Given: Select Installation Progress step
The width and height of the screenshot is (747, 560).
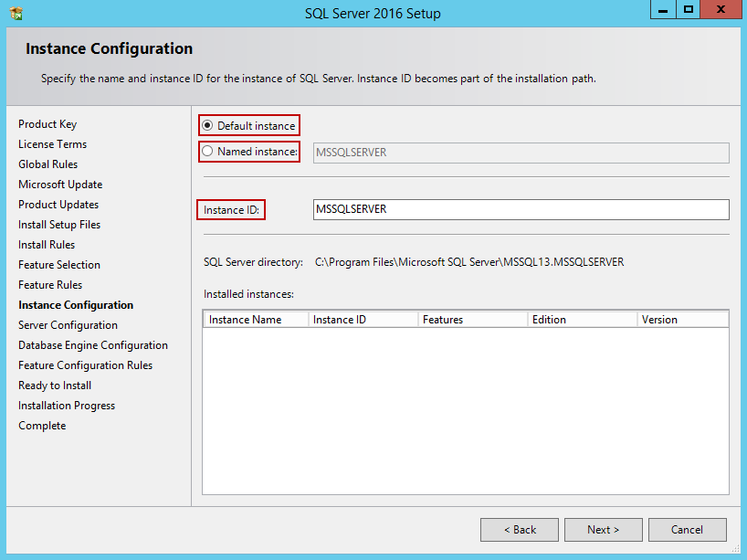Looking at the screenshot, I should click(67, 406).
